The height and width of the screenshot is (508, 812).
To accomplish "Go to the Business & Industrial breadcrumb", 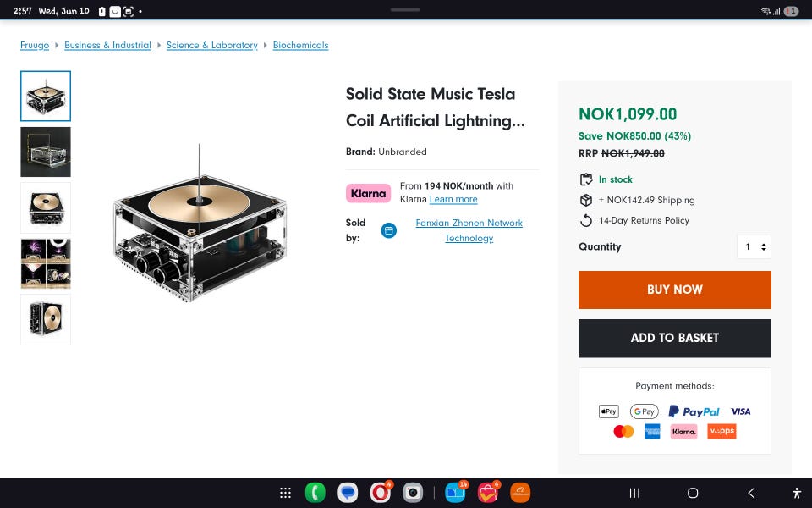I will [x=107, y=45].
